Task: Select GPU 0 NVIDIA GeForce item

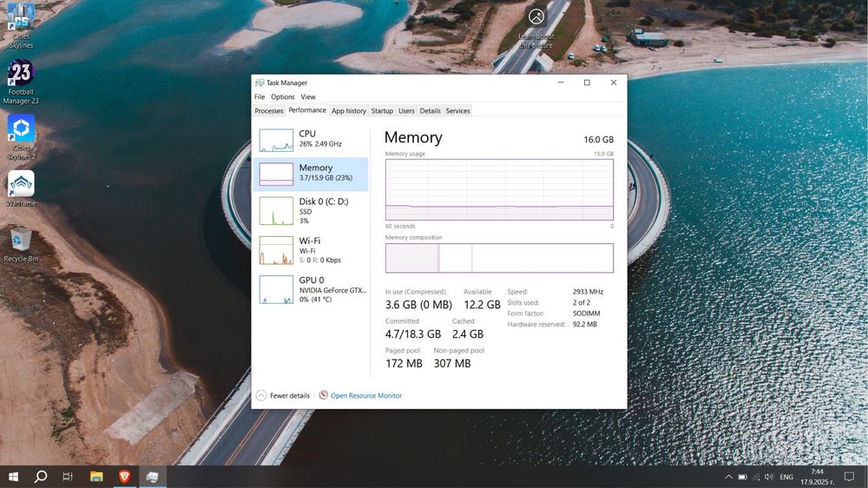Action: click(x=311, y=289)
